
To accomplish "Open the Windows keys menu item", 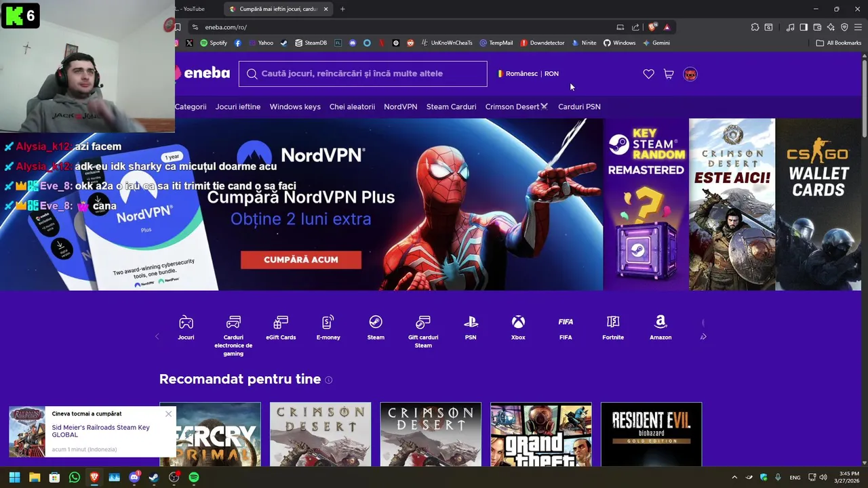I will pyautogui.click(x=295, y=106).
